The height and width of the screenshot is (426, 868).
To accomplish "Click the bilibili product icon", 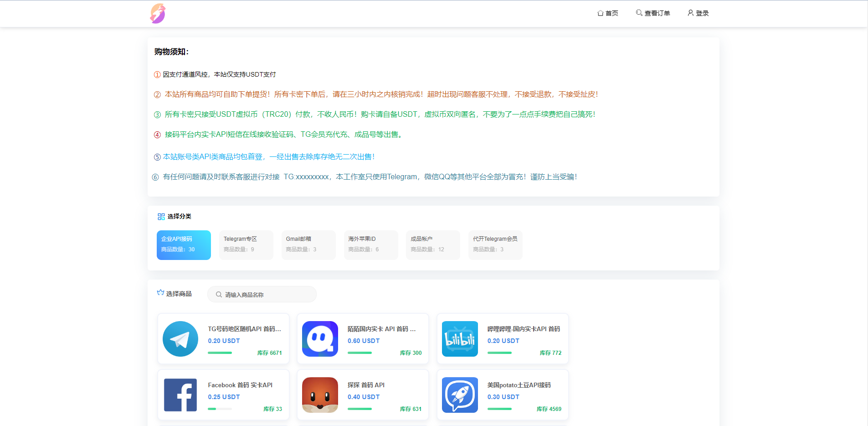I will 460,339.
